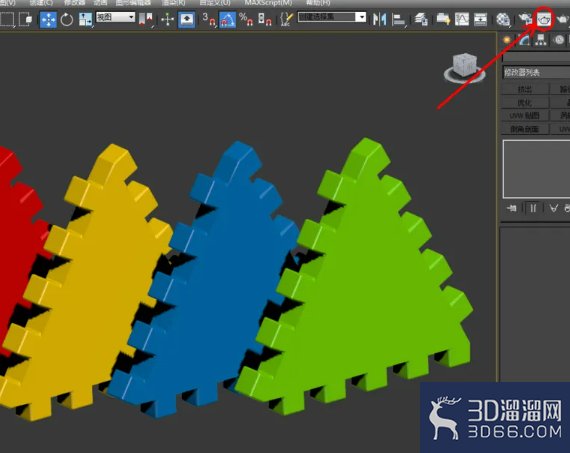Viewport: 570px width, 453px height.
Task: Open the 帮助(H) menu
Action: point(318,3)
